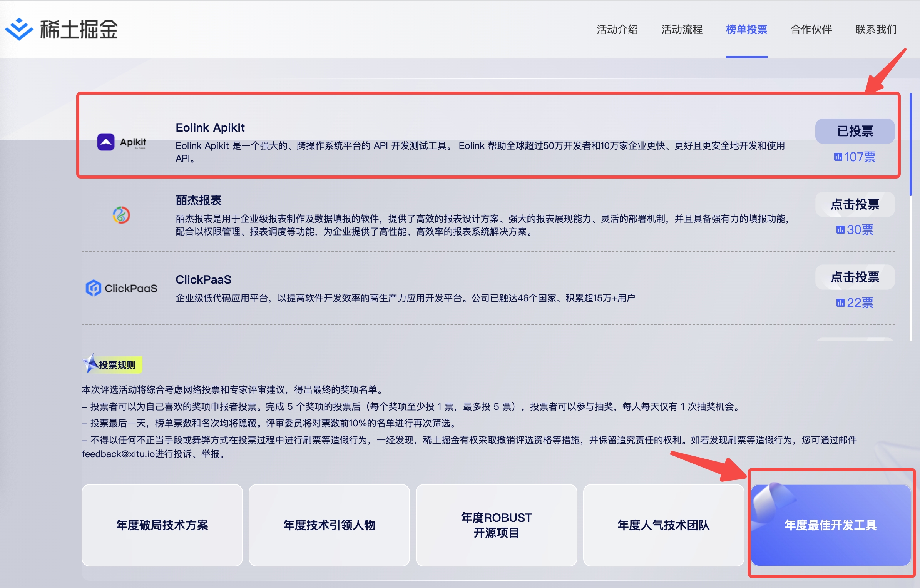This screenshot has height=588, width=920.
Task: Click vote chart icon beside 22票
Action: tap(840, 303)
